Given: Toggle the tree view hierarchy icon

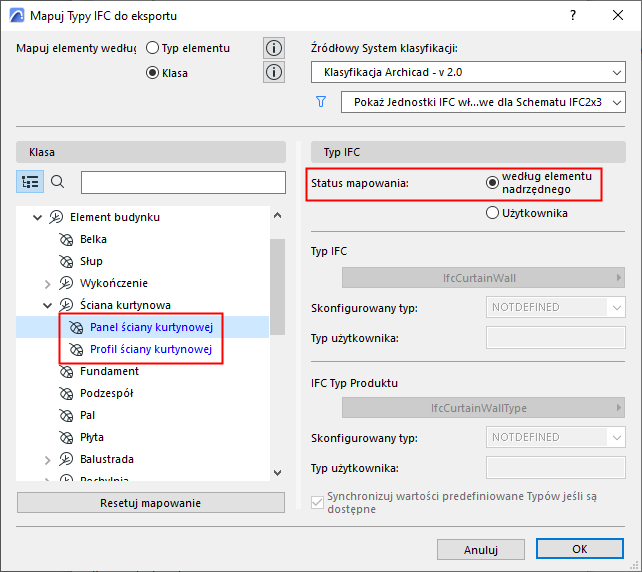Looking at the screenshot, I should (x=30, y=182).
